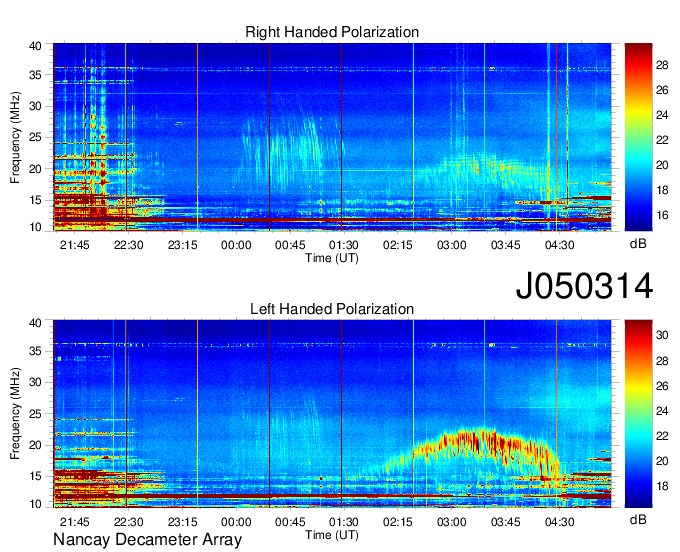Click the 26 dB value on Left Handed color bar
680x552 pixels.
click(x=662, y=386)
